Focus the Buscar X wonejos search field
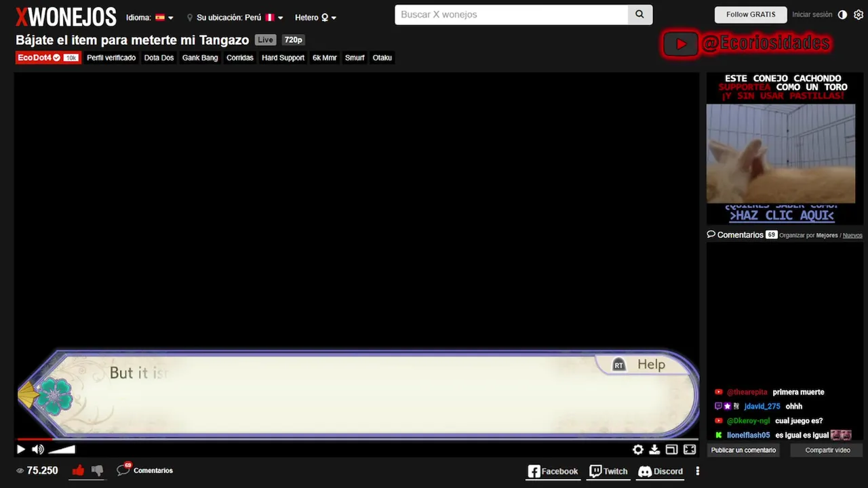This screenshot has width=868, height=488. coord(511,14)
